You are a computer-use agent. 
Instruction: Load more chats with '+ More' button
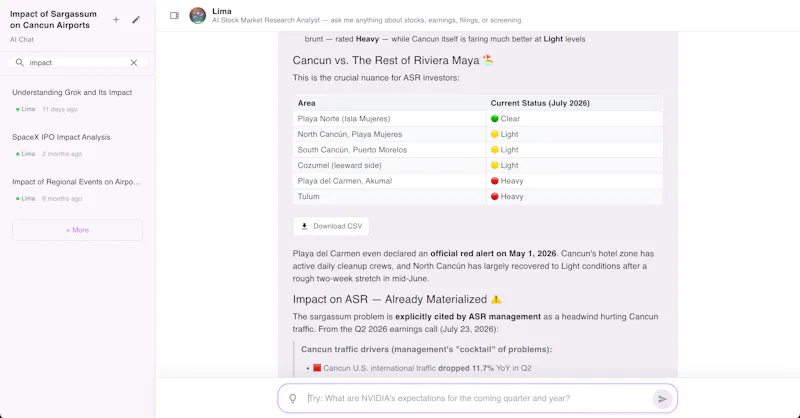pyautogui.click(x=78, y=230)
